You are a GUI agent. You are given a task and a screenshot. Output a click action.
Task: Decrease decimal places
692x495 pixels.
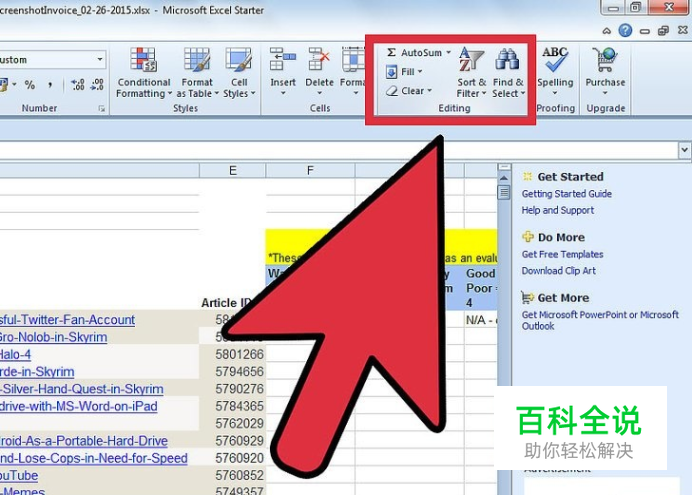(97, 85)
